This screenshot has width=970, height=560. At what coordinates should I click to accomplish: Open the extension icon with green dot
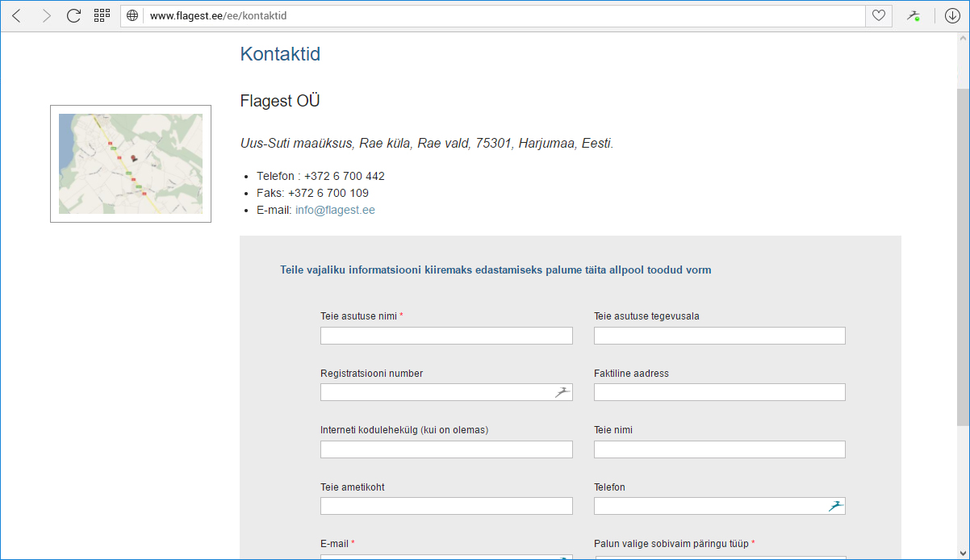(913, 15)
